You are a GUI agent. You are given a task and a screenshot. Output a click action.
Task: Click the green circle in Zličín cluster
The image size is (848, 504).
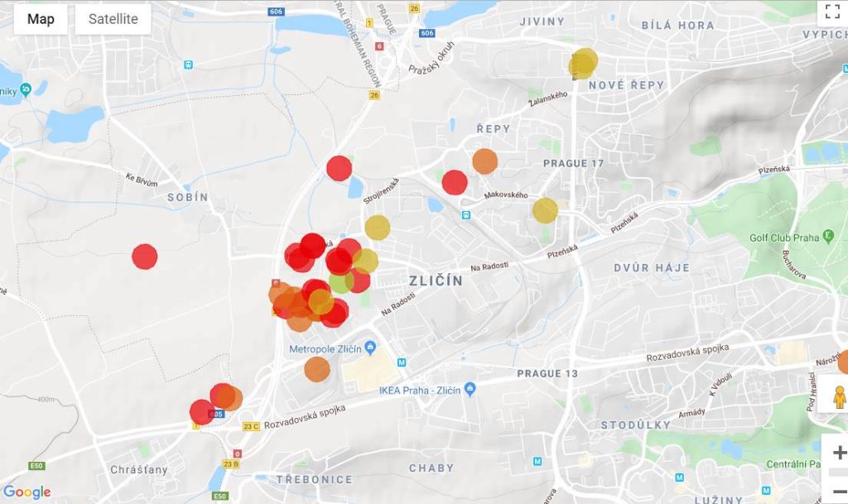click(341, 283)
